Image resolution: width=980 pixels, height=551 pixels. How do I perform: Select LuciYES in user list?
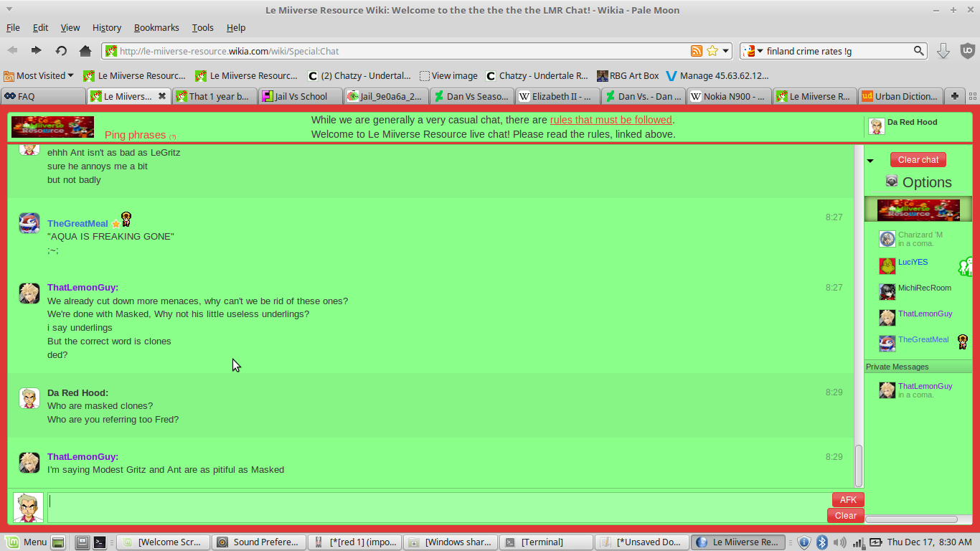point(918,265)
